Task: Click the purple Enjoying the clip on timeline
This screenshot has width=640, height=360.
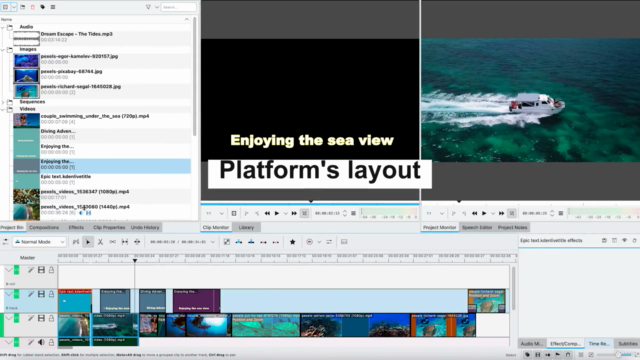Action: tap(196, 301)
